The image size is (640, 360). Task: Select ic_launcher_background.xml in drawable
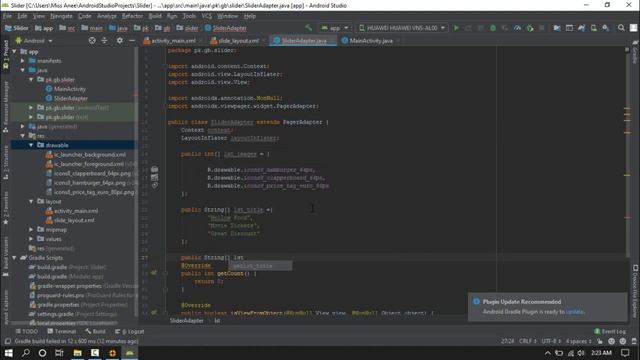coord(89,155)
